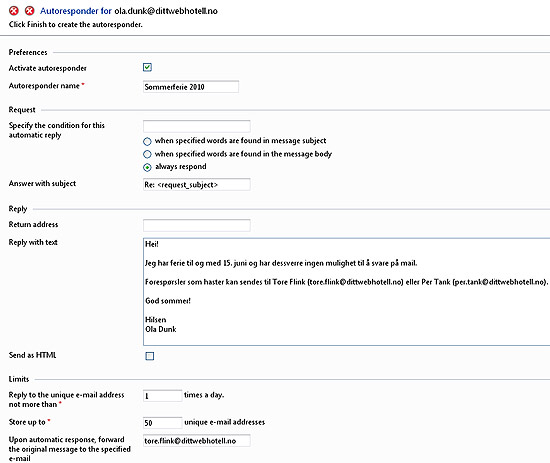Click the Send as HTML label
The width and height of the screenshot is (550, 463).
(x=32, y=355)
